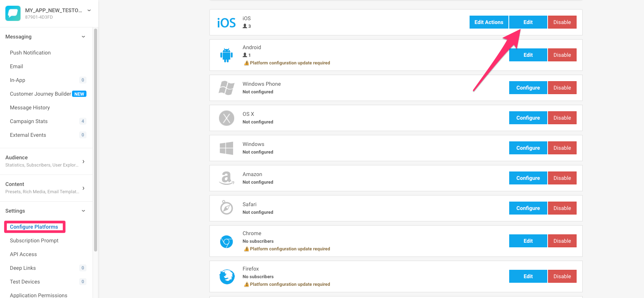This screenshot has width=644, height=298.
Task: Click the NEW badge on Journey Builder
Action: 79,94
